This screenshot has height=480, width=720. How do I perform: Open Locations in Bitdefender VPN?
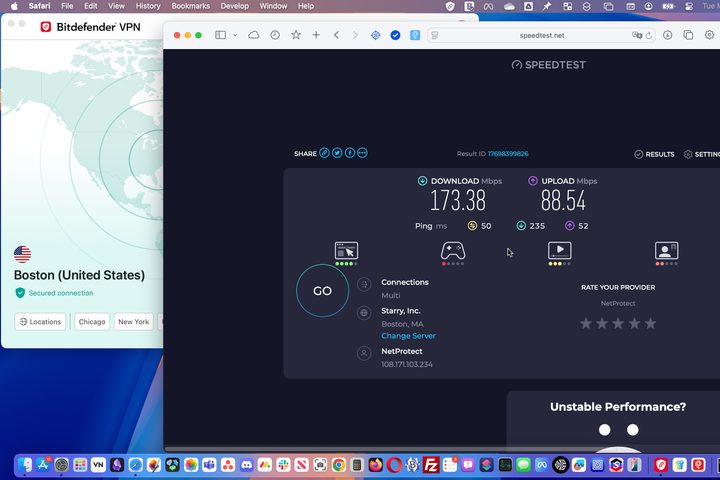[40, 322]
